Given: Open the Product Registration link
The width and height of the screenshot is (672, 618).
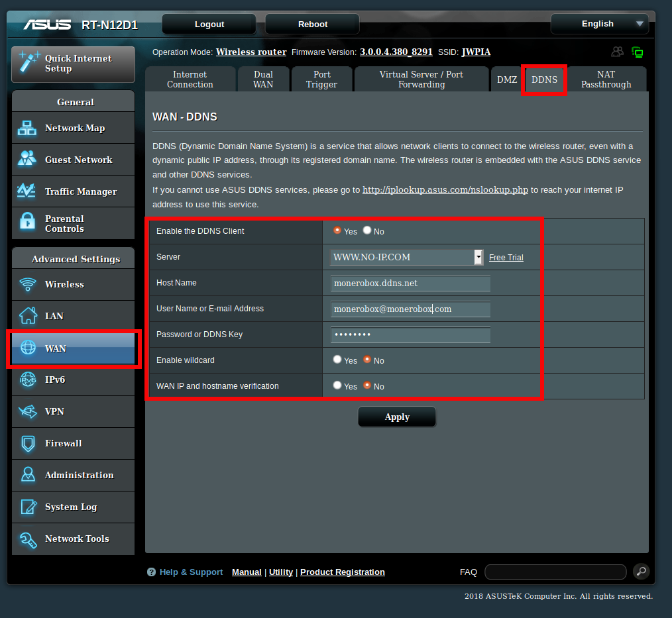Looking at the screenshot, I should click(343, 572).
